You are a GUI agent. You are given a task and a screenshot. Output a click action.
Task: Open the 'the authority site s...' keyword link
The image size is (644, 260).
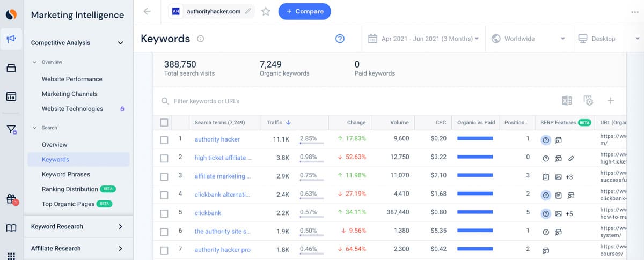coord(222,232)
